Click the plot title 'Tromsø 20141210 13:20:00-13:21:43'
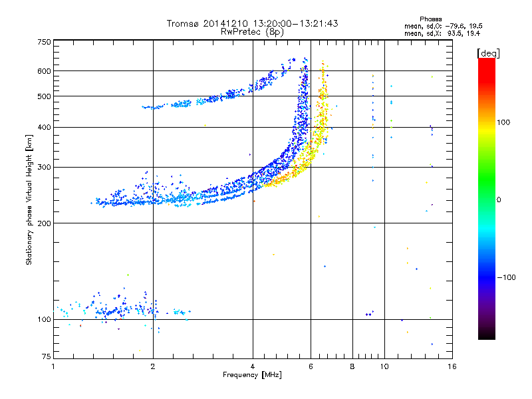The width and height of the screenshot is (532, 399). (252, 23)
